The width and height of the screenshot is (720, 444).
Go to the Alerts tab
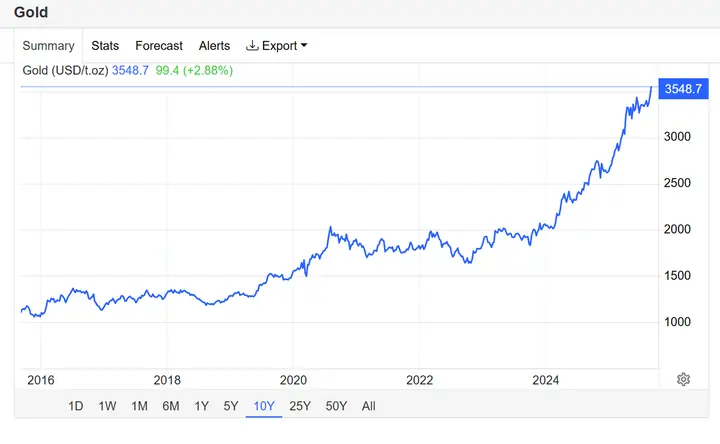(214, 46)
